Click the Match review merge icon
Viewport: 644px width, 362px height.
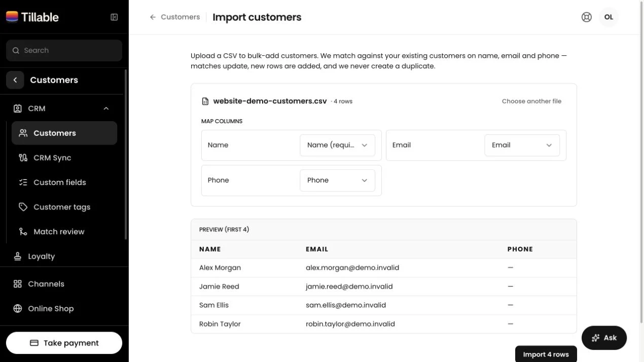point(23,232)
